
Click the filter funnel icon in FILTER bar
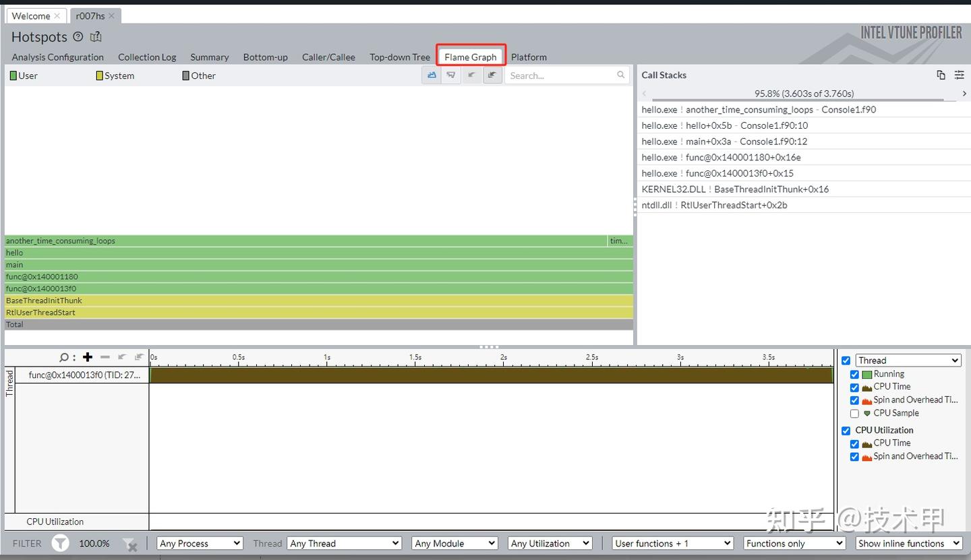(60, 542)
